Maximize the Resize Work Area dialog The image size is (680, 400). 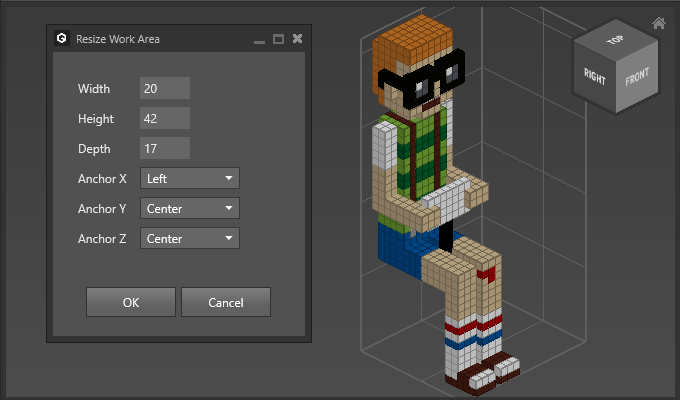point(278,39)
